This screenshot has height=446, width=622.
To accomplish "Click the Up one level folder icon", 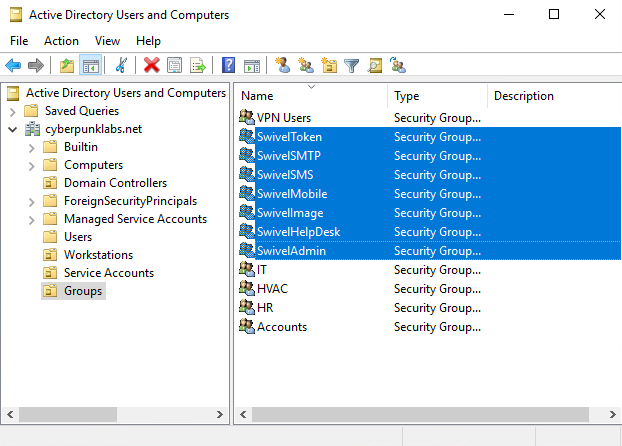I will coord(67,66).
